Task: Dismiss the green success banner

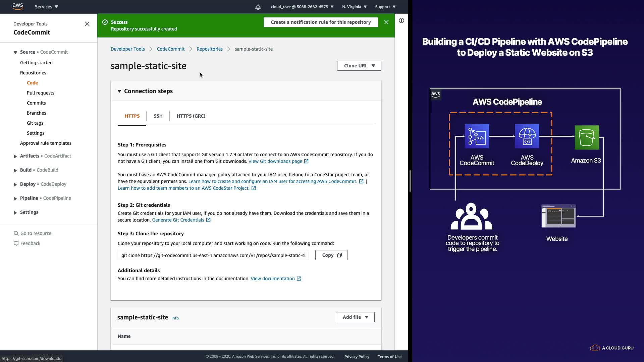Action: click(386, 22)
